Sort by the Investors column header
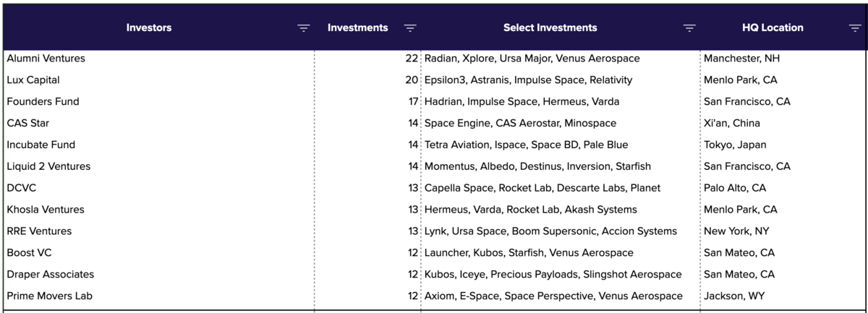Image resolution: width=868 pixels, height=313 pixels. coord(149,27)
